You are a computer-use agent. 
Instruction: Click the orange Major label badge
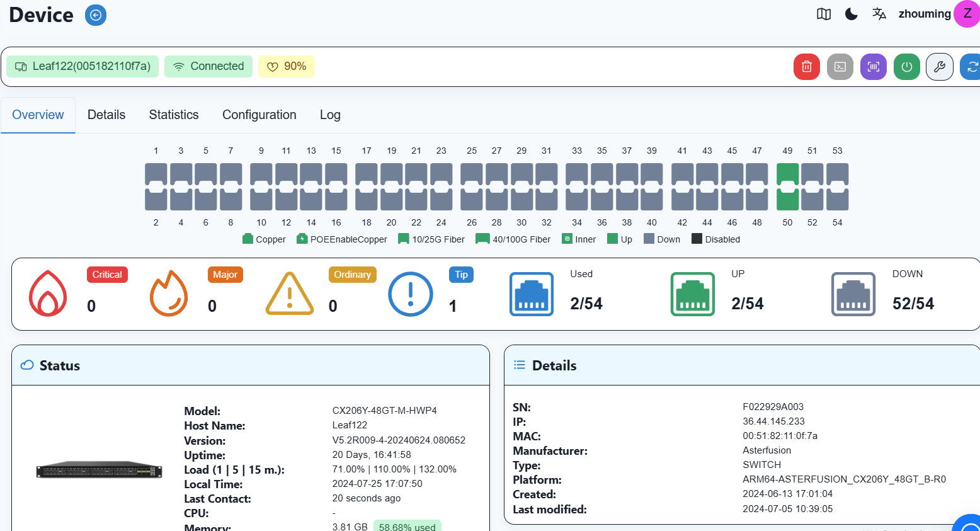click(x=225, y=275)
